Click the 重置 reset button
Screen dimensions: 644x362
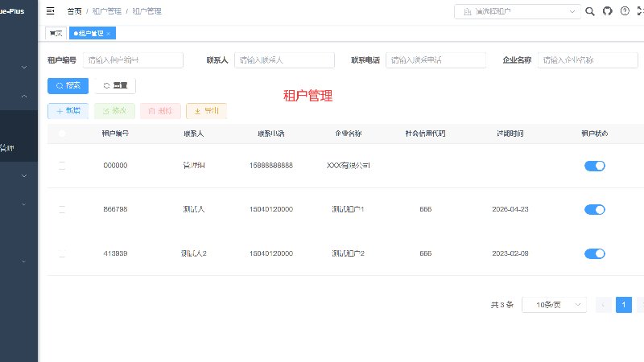pos(115,86)
